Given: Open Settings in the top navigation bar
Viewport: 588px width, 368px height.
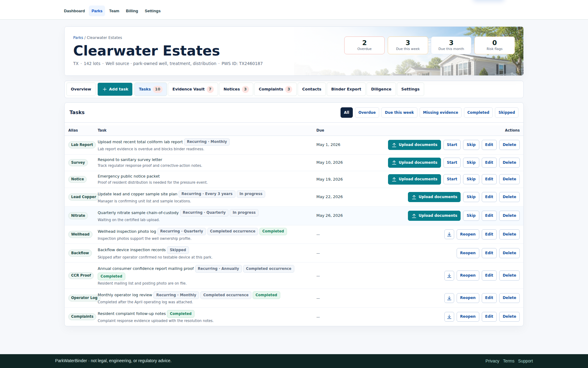Looking at the screenshot, I should tap(153, 11).
